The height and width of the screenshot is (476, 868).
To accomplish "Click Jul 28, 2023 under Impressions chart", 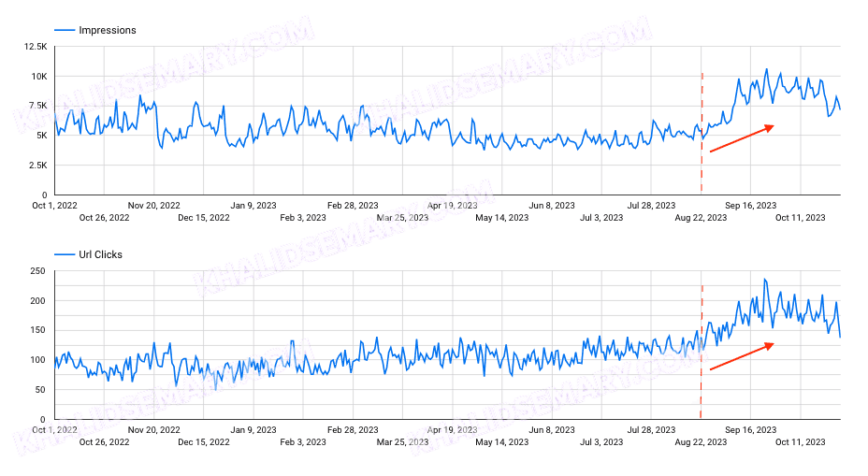I will pos(651,206).
